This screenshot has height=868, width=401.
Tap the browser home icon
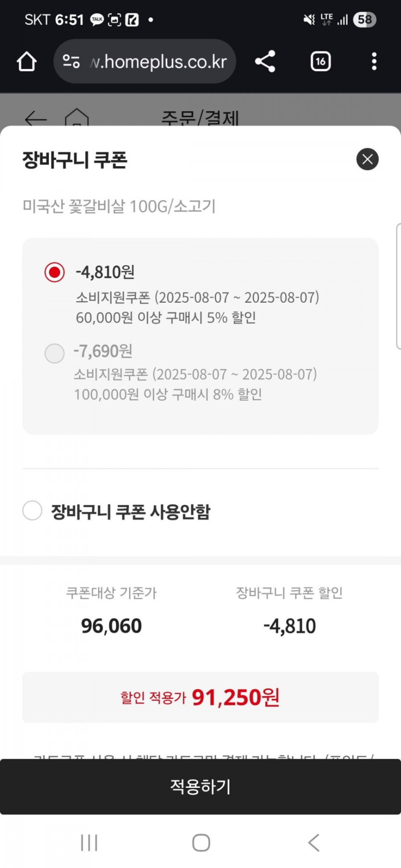26,61
